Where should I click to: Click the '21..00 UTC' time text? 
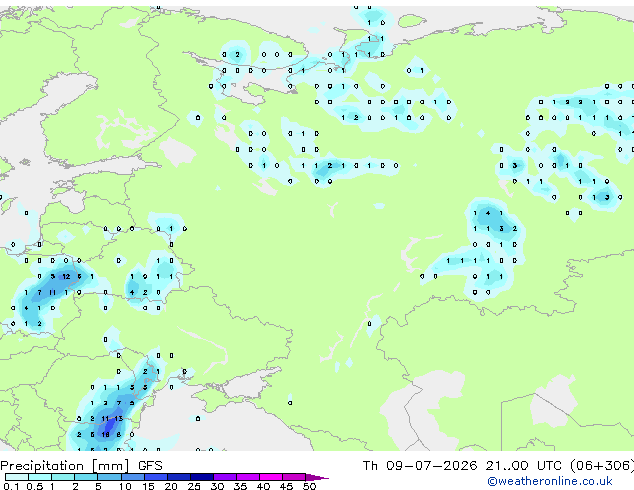(524, 466)
